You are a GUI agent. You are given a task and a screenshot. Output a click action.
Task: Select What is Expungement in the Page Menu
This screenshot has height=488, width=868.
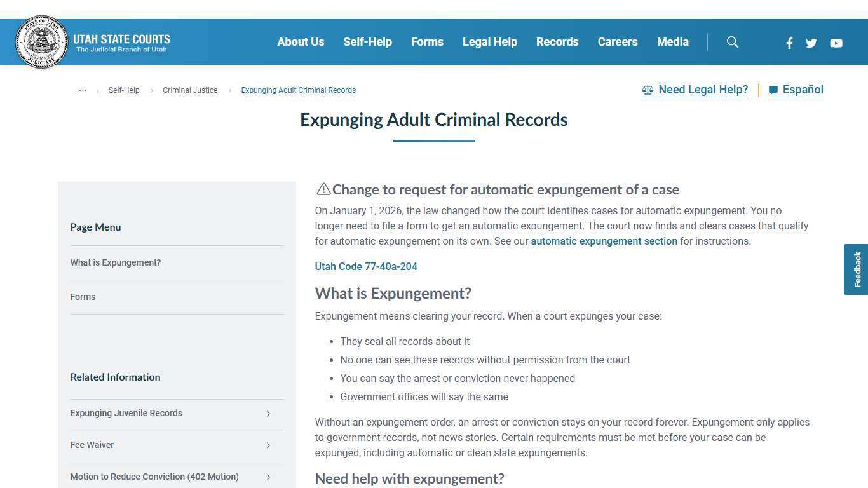click(116, 262)
